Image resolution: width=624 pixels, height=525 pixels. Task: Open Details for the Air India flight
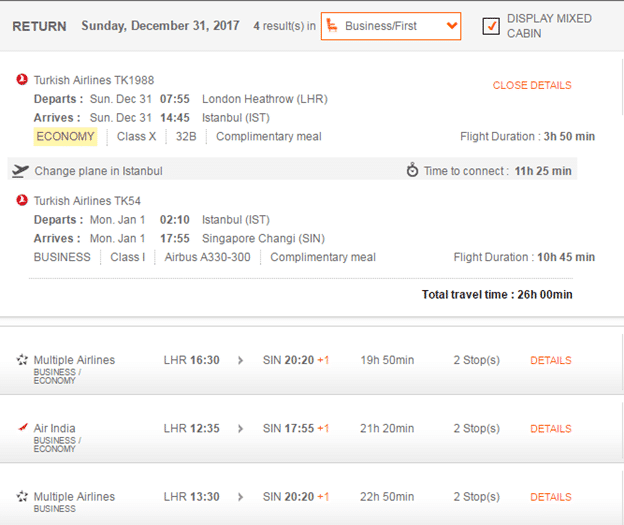[x=551, y=429]
